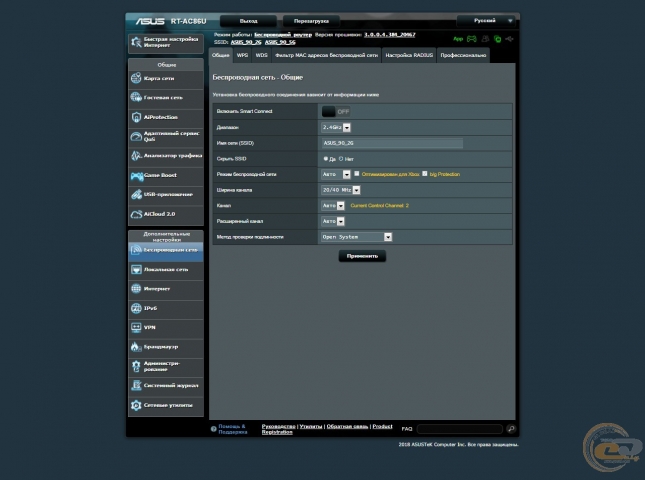The height and width of the screenshot is (480, 645).
Task: Open Traffic Analyzer (Анализатор трафика) icon
Action: point(136,156)
